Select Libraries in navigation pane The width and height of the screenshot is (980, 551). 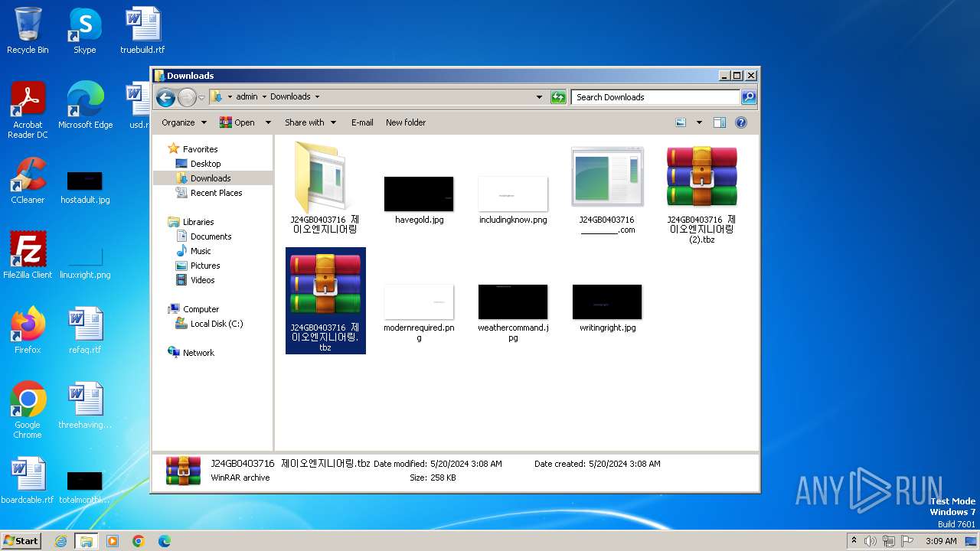198,222
